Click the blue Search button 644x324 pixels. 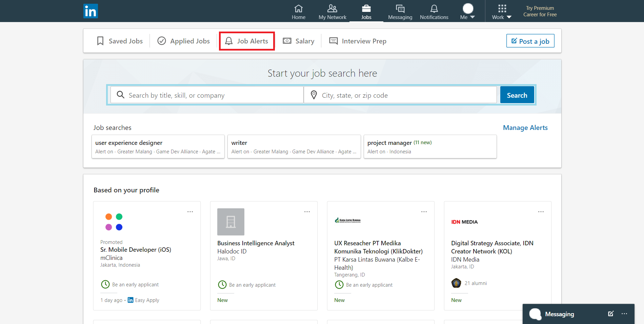tap(517, 95)
